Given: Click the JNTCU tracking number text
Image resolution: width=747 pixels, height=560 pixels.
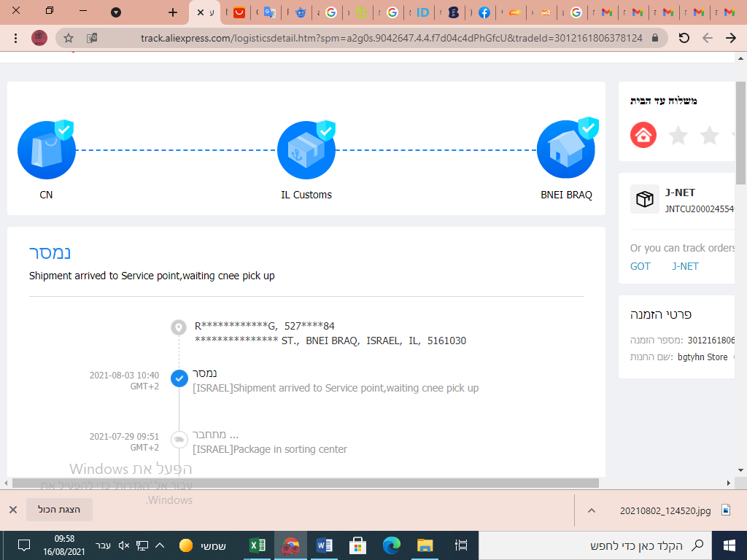Looking at the screenshot, I should (700, 209).
